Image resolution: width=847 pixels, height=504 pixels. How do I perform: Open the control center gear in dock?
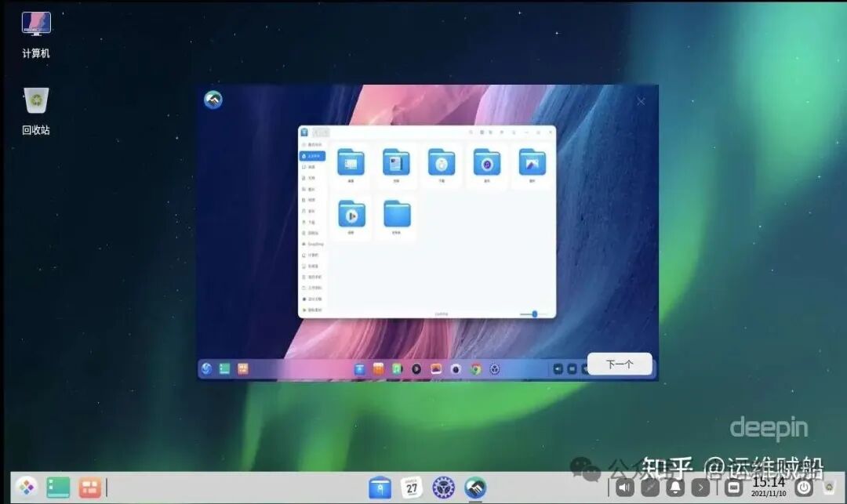pos(443,488)
